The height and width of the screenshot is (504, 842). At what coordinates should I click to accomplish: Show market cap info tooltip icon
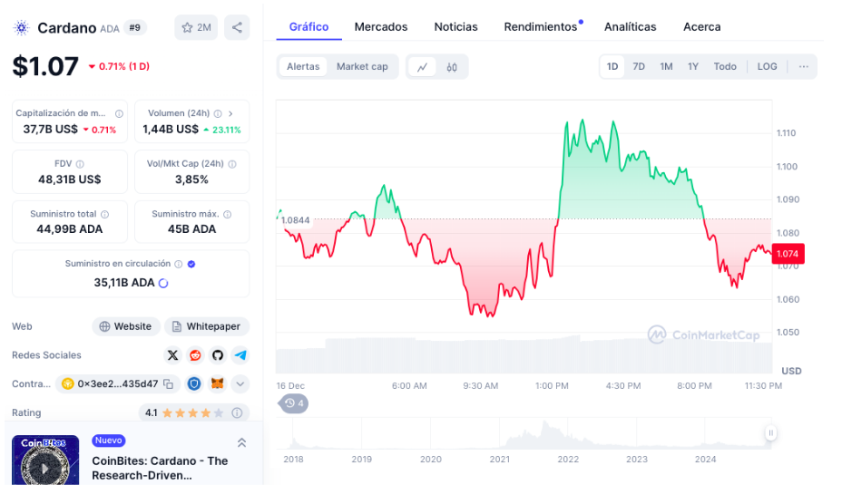pyautogui.click(x=119, y=113)
